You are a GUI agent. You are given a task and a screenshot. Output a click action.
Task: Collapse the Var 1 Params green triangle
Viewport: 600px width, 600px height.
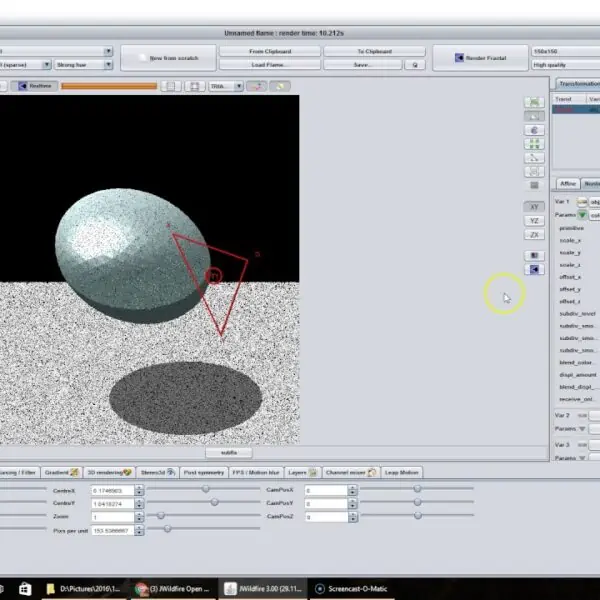click(x=582, y=215)
